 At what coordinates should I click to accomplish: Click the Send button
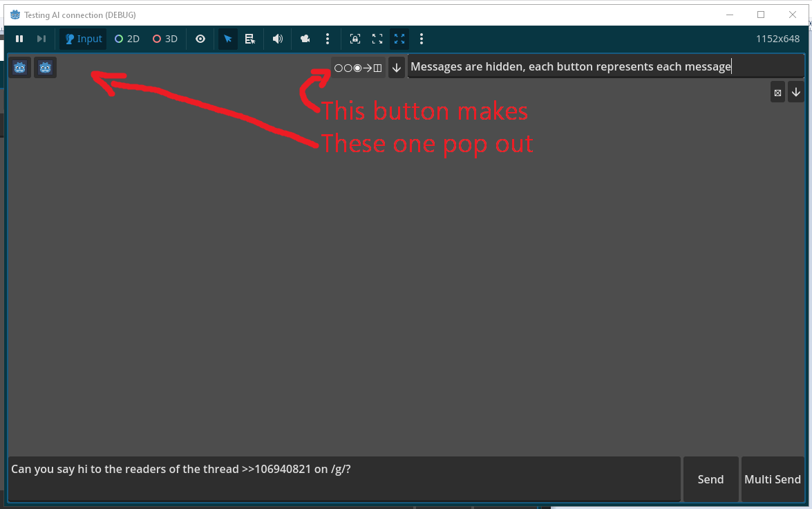710,479
